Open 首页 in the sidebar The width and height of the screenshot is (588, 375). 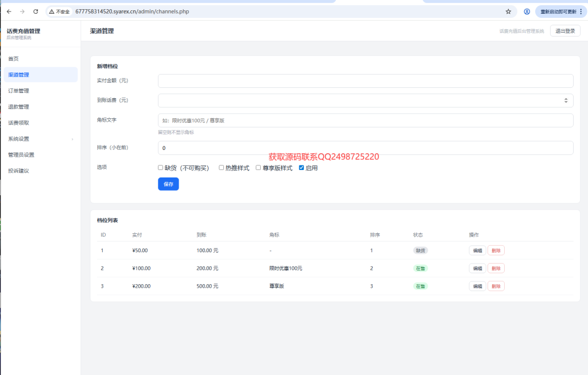tap(41, 59)
